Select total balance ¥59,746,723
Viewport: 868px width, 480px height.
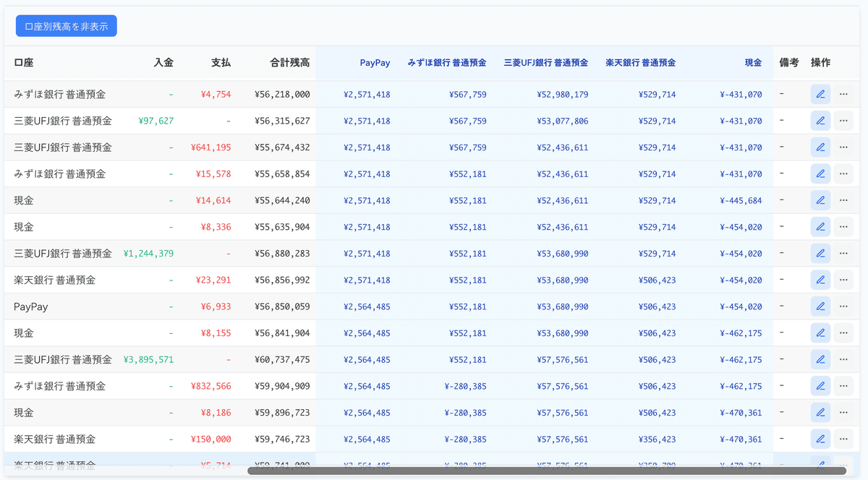point(283,439)
